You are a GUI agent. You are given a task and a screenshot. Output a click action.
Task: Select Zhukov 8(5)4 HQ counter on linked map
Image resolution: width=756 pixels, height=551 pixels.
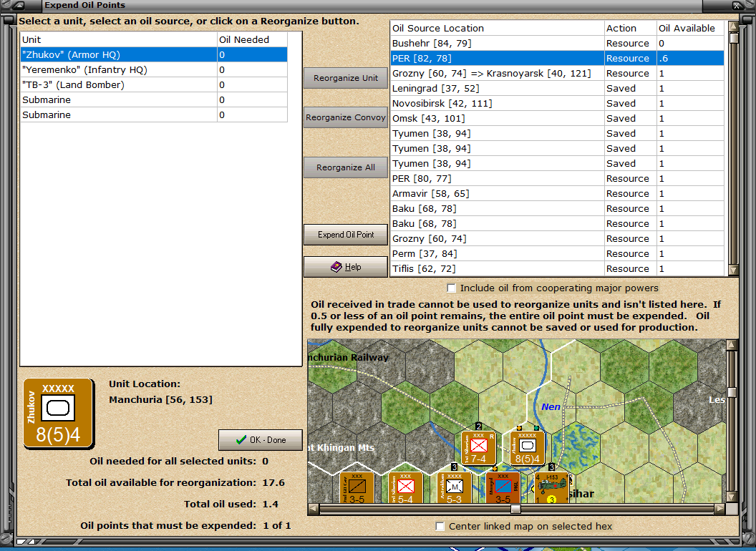(x=528, y=448)
